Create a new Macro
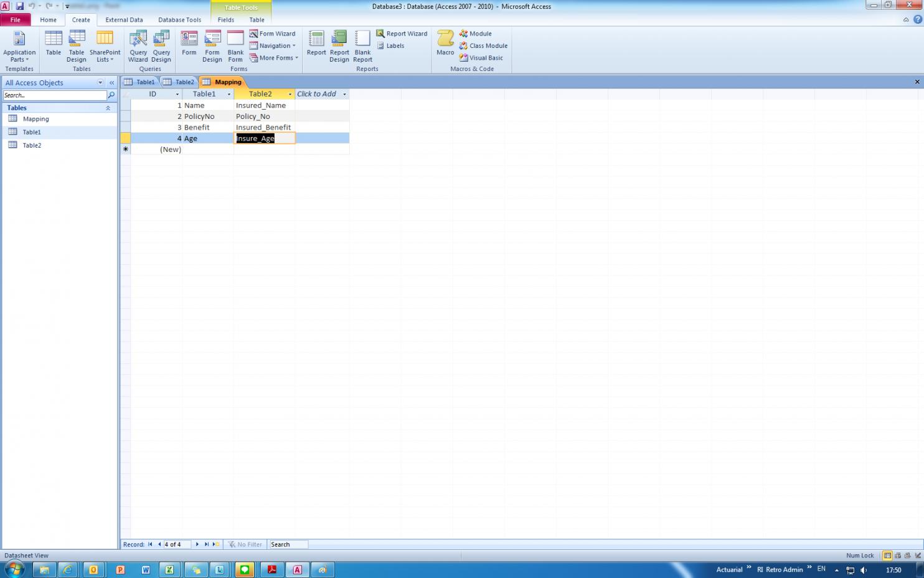 pyautogui.click(x=445, y=44)
